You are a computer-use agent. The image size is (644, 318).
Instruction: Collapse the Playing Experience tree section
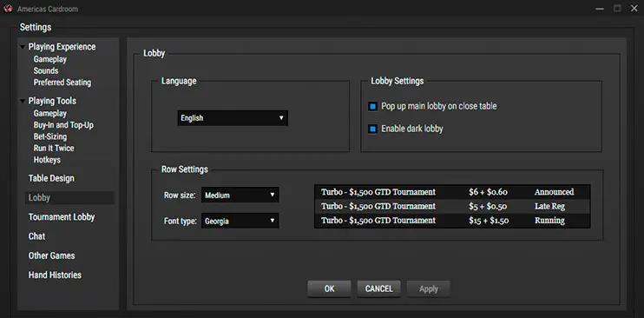pyautogui.click(x=23, y=47)
